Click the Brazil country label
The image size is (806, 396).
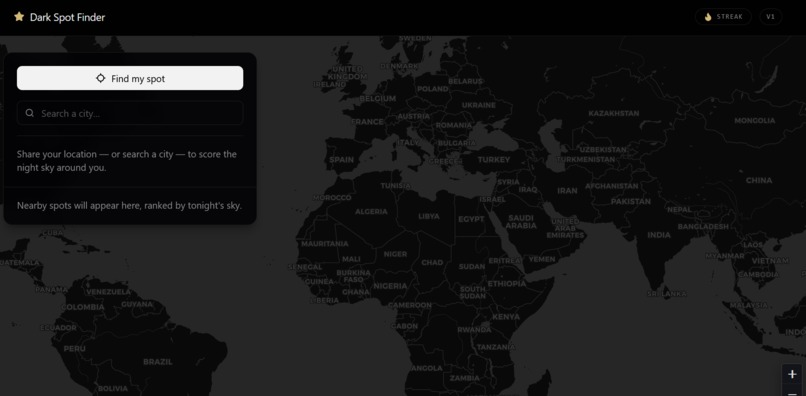[158, 362]
